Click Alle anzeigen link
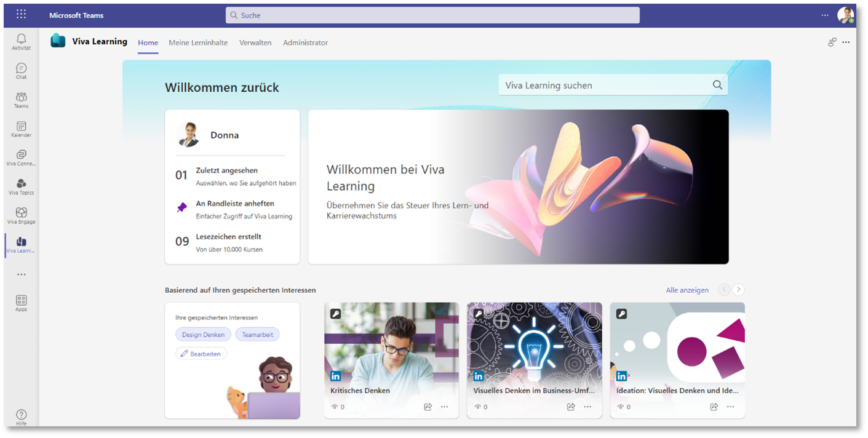 point(687,290)
